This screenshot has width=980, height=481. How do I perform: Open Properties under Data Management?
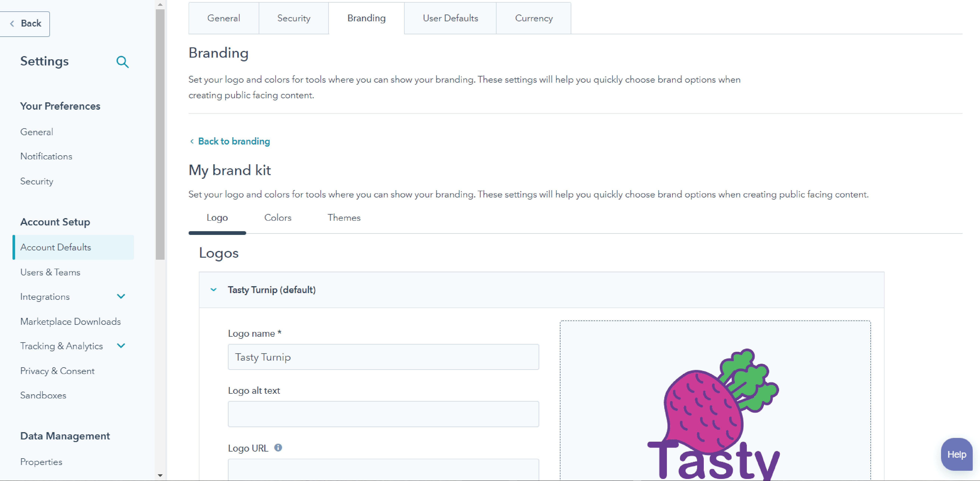click(x=41, y=462)
